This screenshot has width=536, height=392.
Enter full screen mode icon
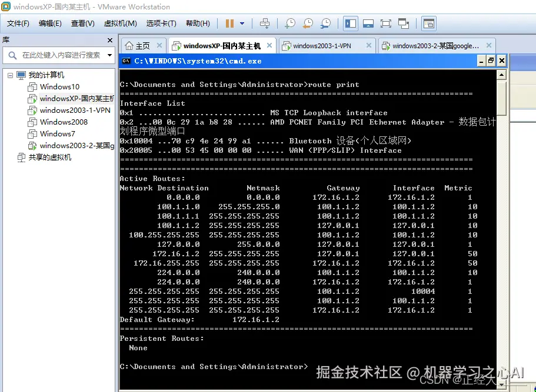[385, 24]
